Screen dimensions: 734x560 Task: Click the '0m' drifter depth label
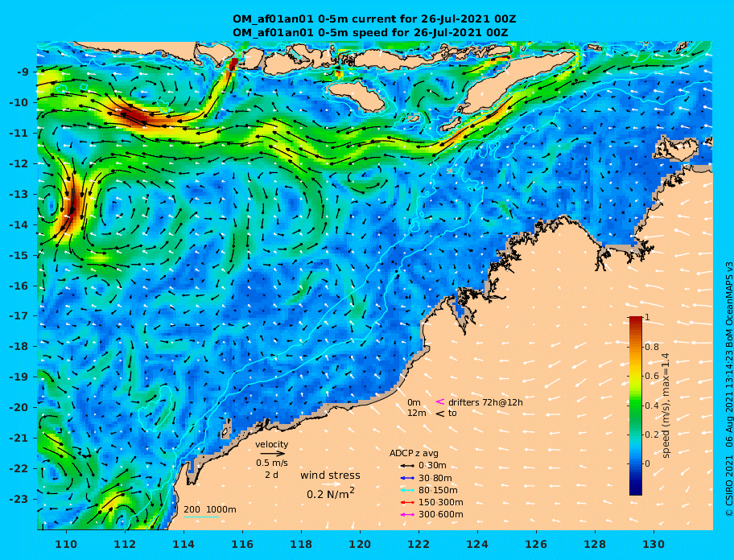(x=414, y=402)
